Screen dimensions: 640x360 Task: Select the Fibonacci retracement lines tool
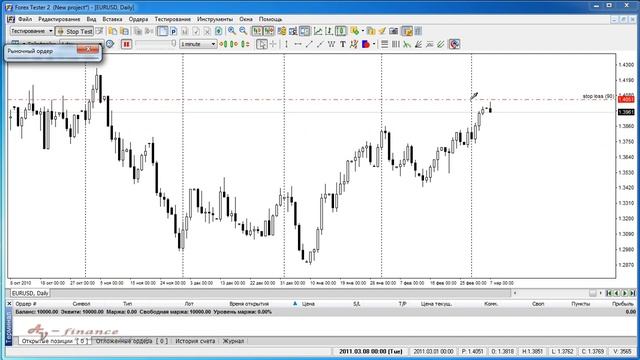[x=384, y=44]
